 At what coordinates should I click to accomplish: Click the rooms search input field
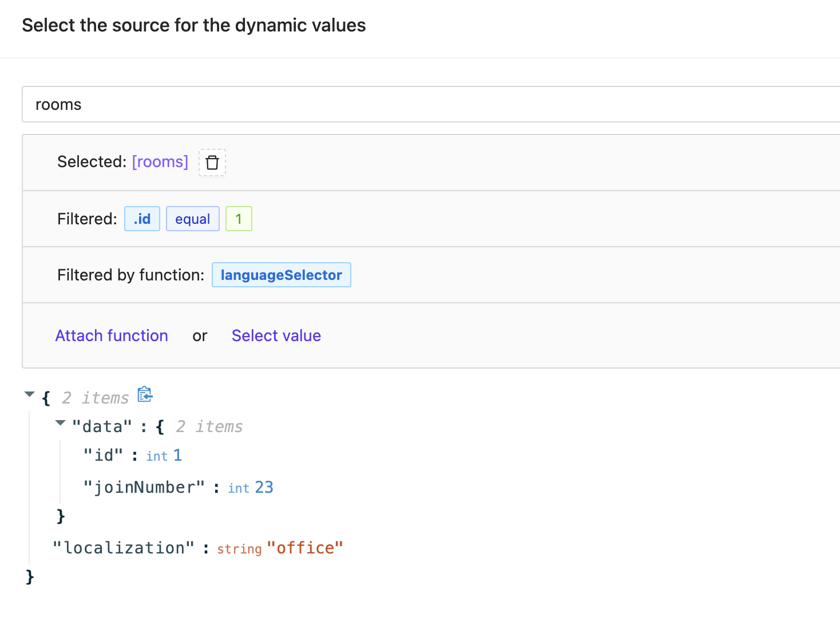[229, 104]
